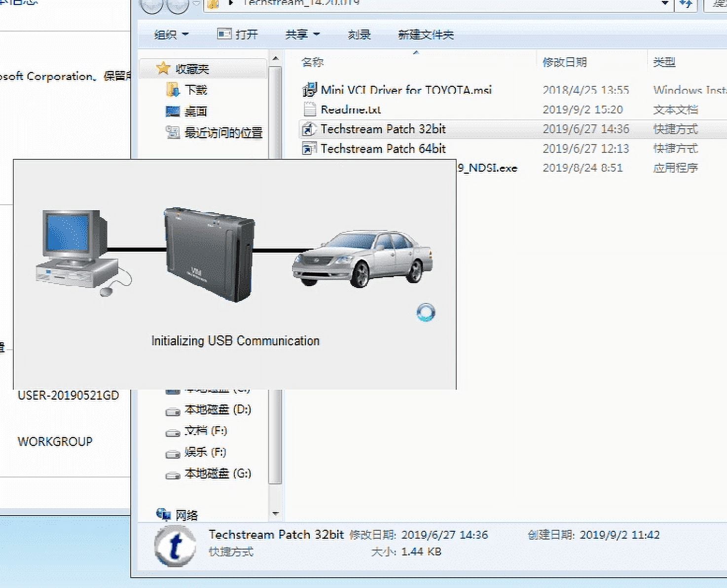The image size is (727, 588).
Task: Open the Favorites star icon (收藏夹)
Action: (x=163, y=69)
